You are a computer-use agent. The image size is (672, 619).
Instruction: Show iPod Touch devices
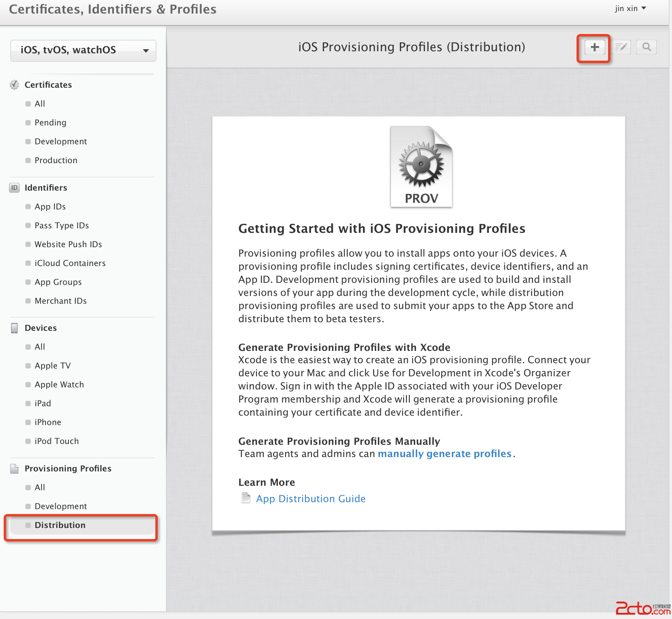point(57,441)
